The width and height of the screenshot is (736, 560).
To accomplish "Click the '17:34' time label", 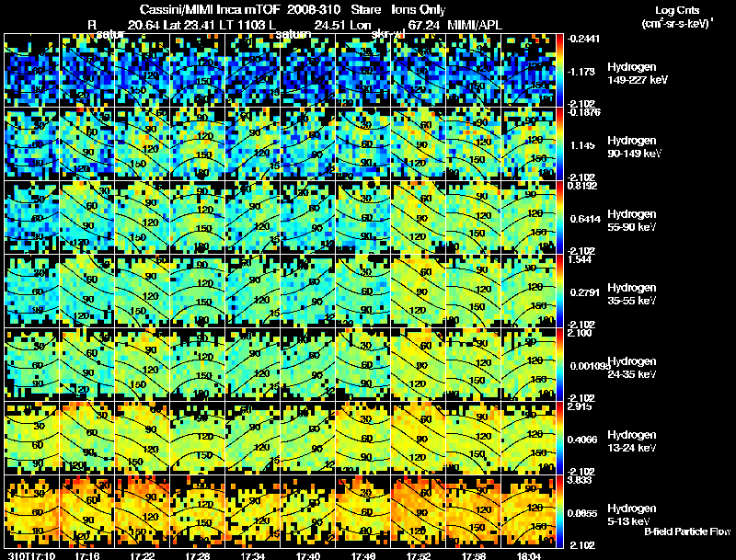I will point(252,556).
